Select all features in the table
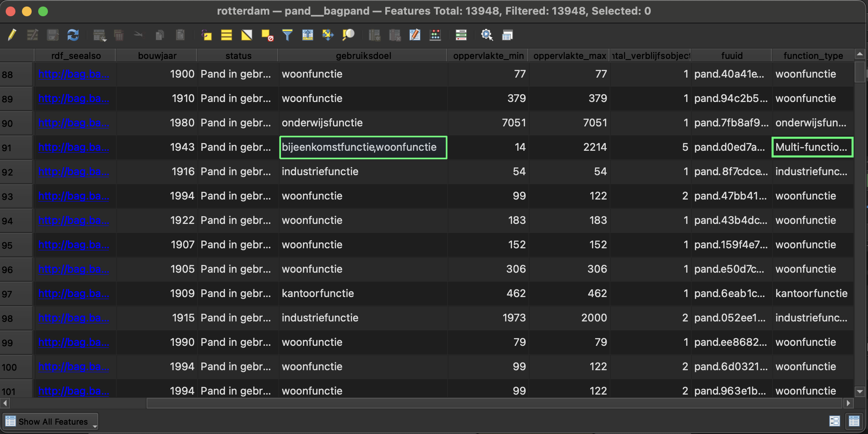The height and width of the screenshot is (434, 868). click(x=227, y=35)
